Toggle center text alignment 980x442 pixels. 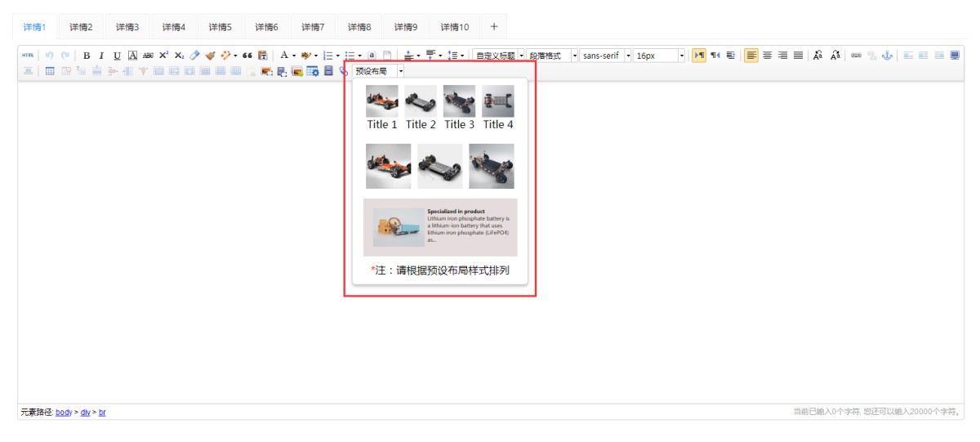pyautogui.click(x=767, y=56)
